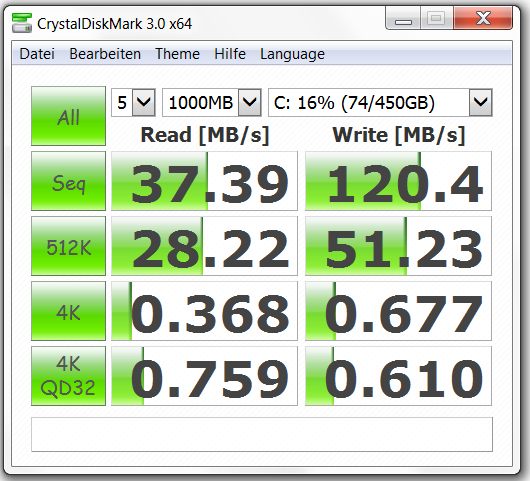530x481 pixels.
Task: Open the Theme menu
Action: (177, 54)
